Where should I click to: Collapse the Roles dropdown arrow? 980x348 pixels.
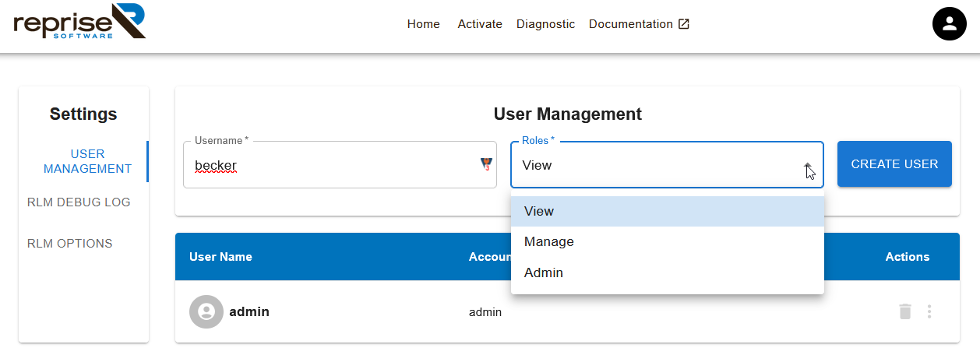pyautogui.click(x=808, y=165)
